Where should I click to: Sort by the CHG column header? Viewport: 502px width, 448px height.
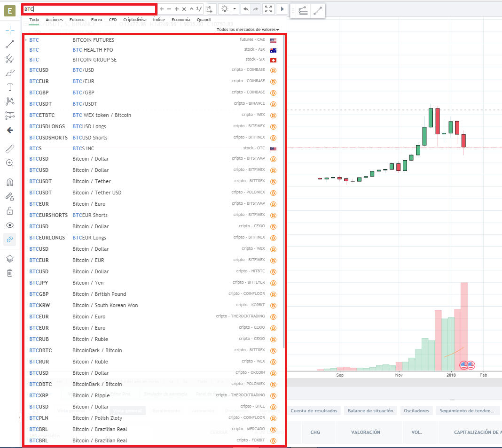[315, 433]
